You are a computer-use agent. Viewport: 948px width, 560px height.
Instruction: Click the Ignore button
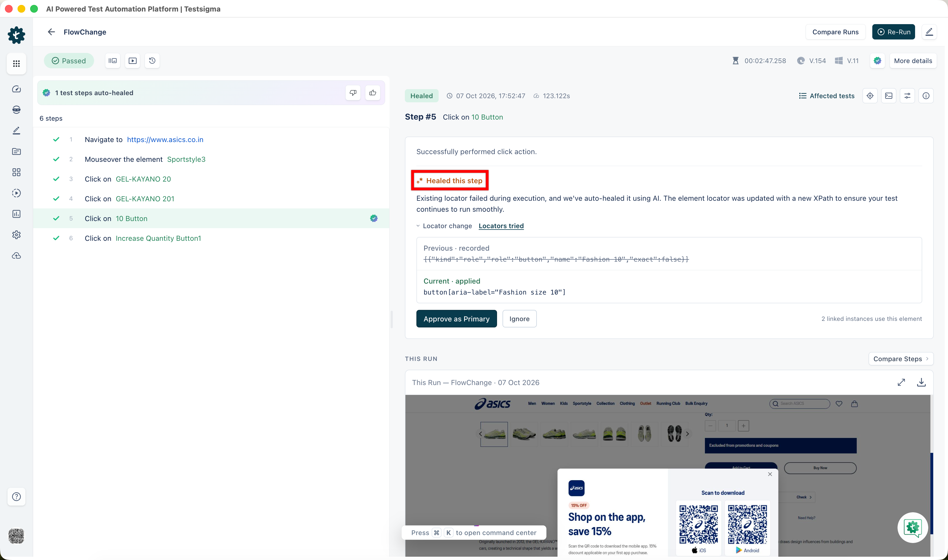(519, 319)
